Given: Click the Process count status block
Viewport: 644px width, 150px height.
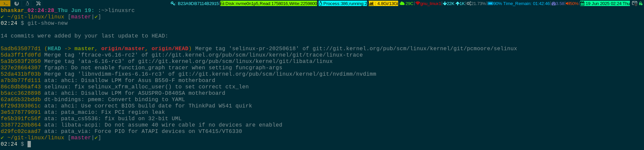Looking at the screenshot, I should [x=342, y=3].
